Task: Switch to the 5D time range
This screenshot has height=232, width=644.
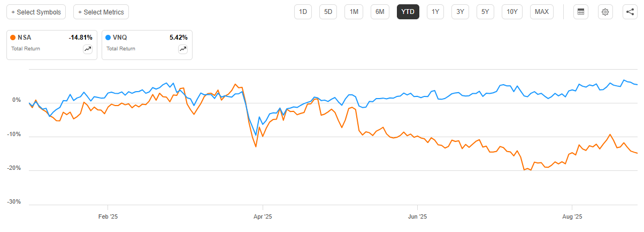Action: 328,12
